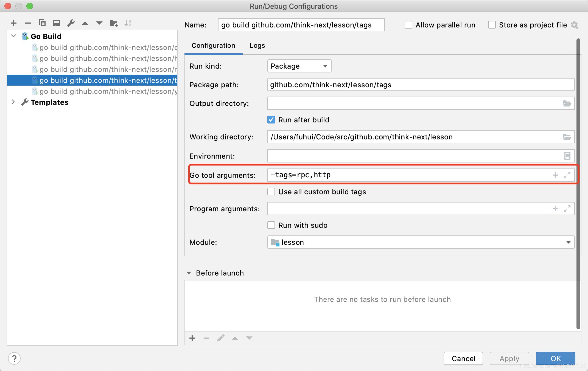588x371 pixels.
Task: Open edit templates wrench icon
Action: [71, 23]
